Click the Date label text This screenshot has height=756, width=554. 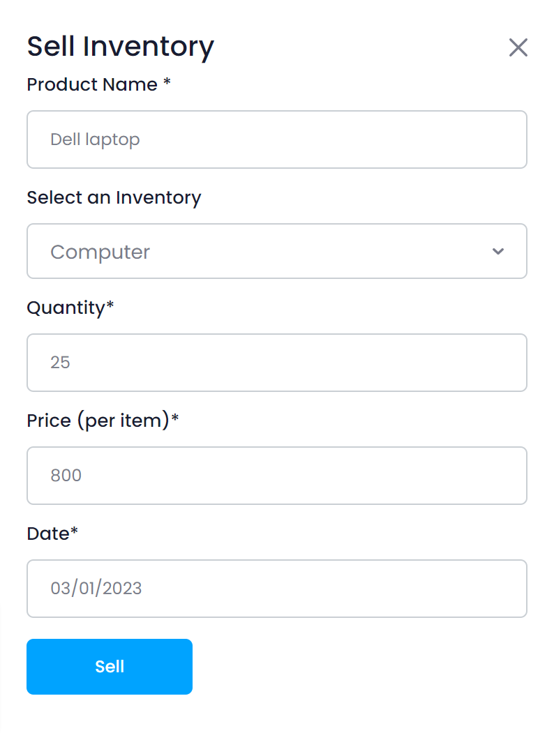(x=48, y=534)
